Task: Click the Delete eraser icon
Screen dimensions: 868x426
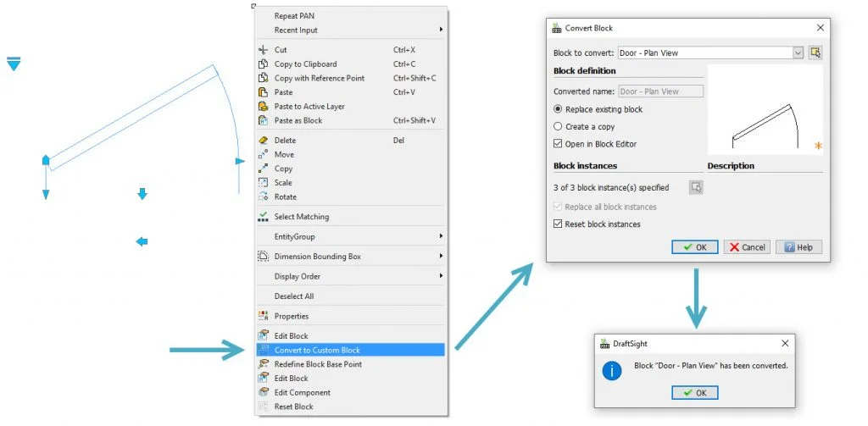Action: 263,141
